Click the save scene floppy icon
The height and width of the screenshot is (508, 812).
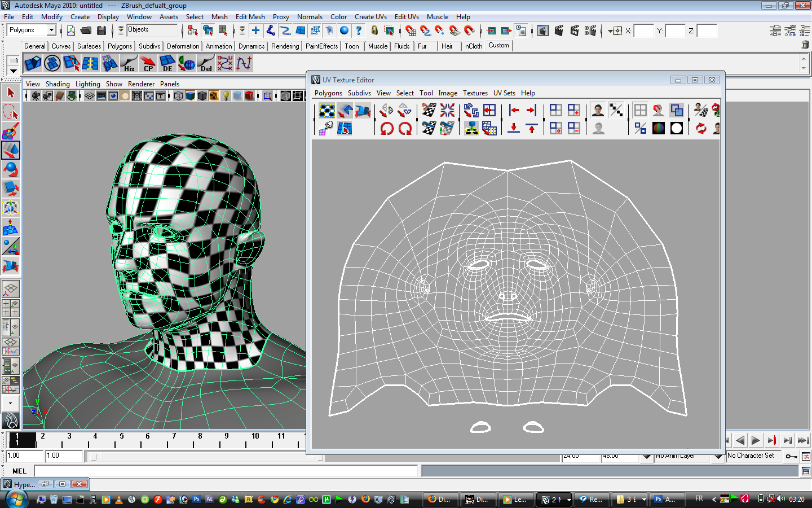tap(101, 30)
